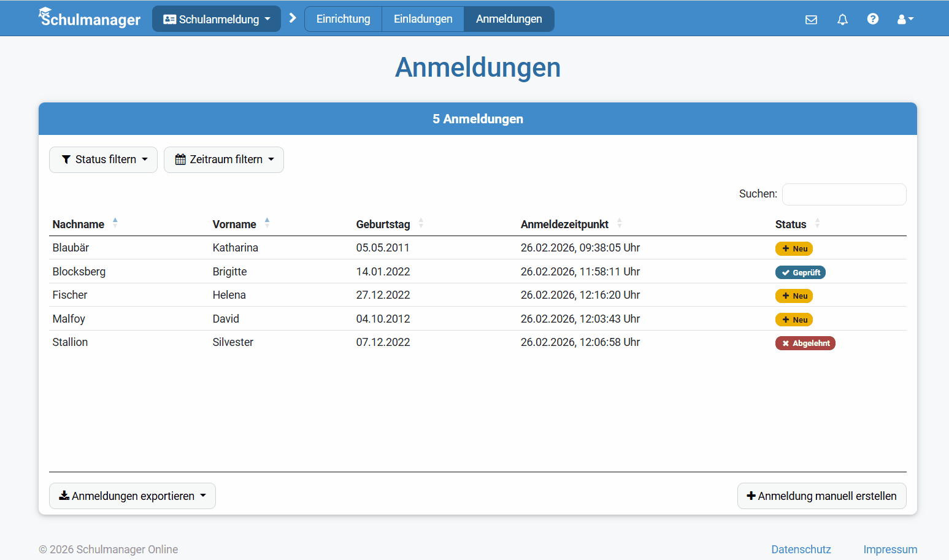Sort by the Anmeldezeitpunkt sort arrows
The image size is (949, 560).
pos(620,223)
